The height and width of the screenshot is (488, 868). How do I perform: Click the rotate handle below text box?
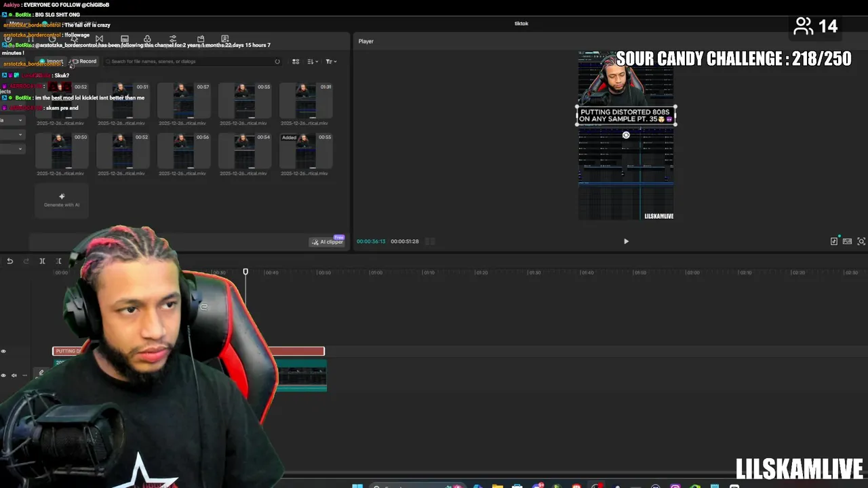(x=626, y=135)
